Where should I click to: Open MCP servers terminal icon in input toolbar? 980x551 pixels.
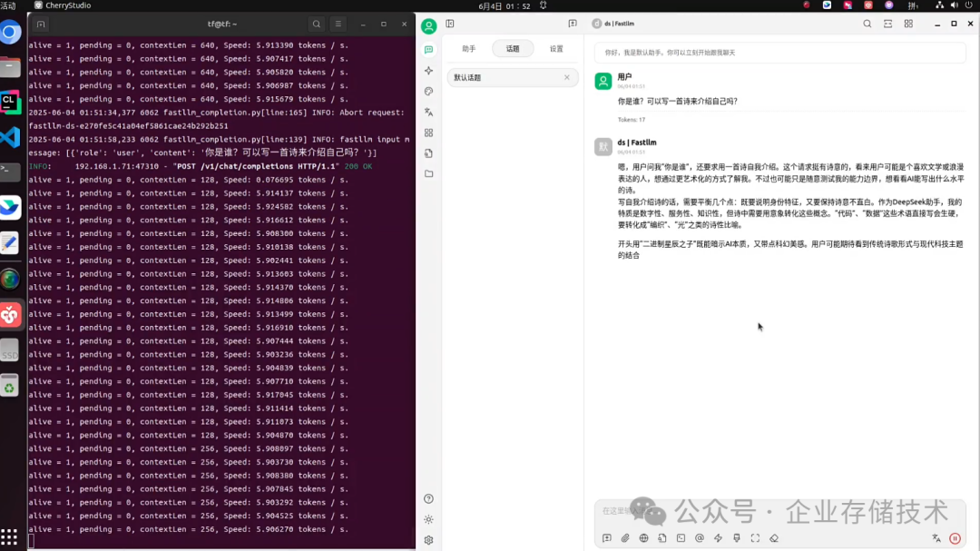point(681,538)
